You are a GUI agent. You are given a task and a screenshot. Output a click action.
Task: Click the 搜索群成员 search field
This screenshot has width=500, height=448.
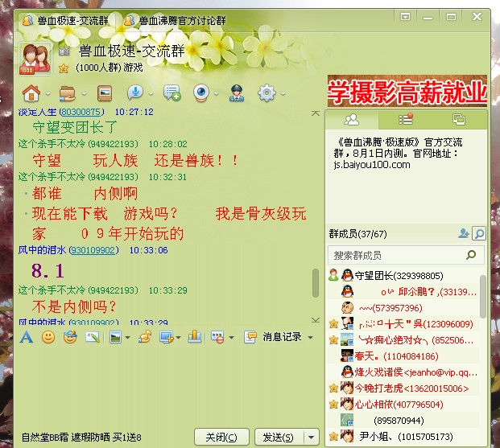point(395,255)
